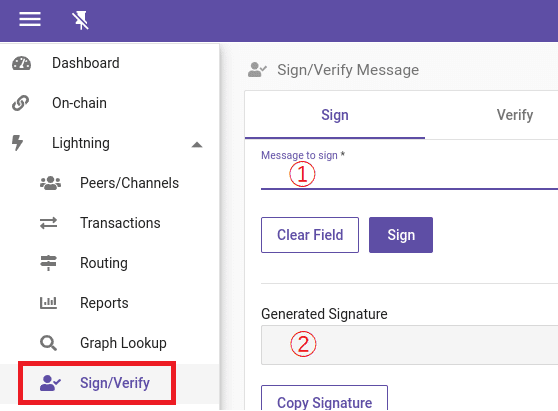This screenshot has width=558, height=411.
Task: Switch to the Verify tab
Action: coord(515,115)
